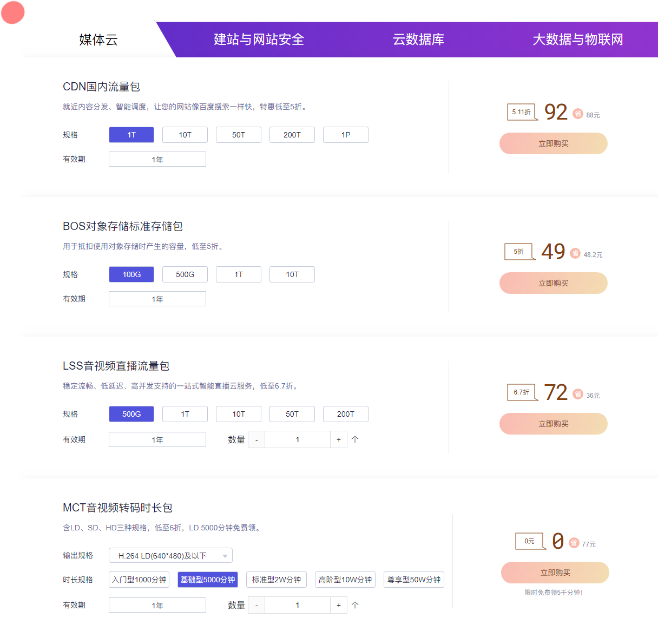Image resolution: width=658 pixels, height=644 pixels.
Task: Click the MCT pack quantity input field
Action: (x=298, y=605)
